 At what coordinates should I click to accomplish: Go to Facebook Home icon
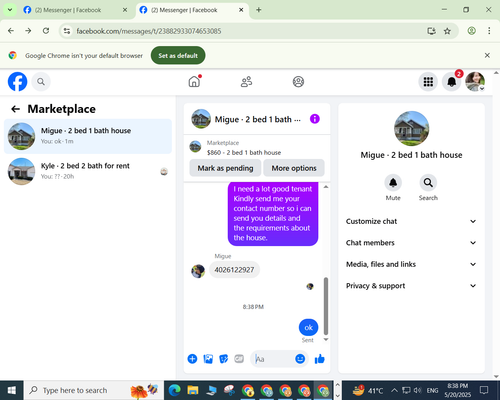tap(194, 82)
